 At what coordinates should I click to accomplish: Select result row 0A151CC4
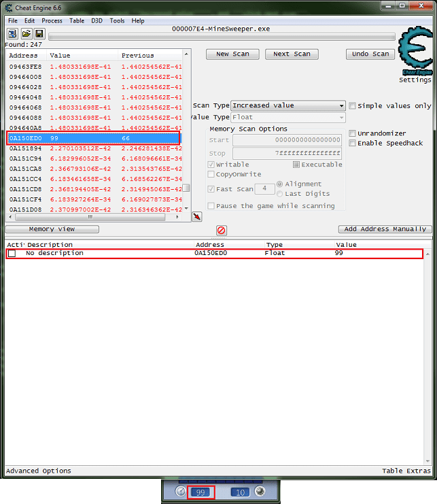tap(95, 179)
